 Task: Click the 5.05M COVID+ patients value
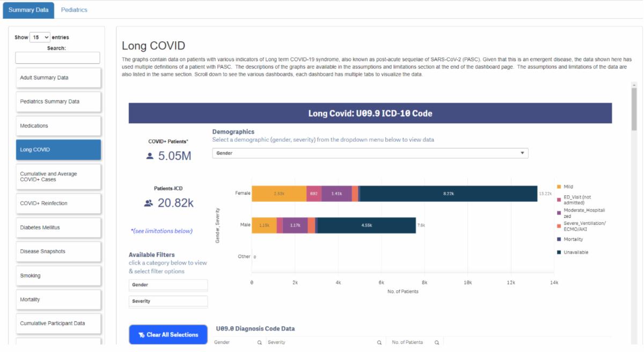pyautogui.click(x=175, y=156)
